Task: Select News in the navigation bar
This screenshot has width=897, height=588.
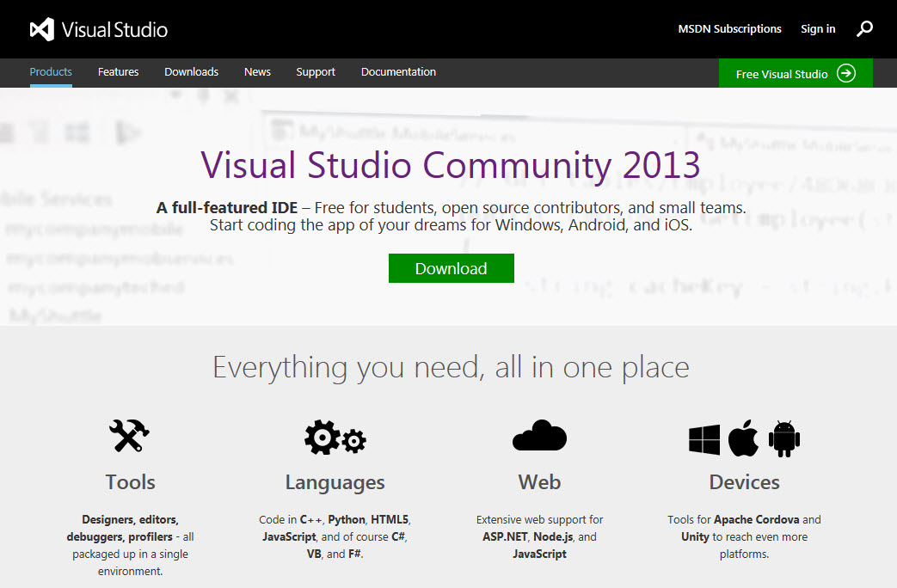Action: 257,72
